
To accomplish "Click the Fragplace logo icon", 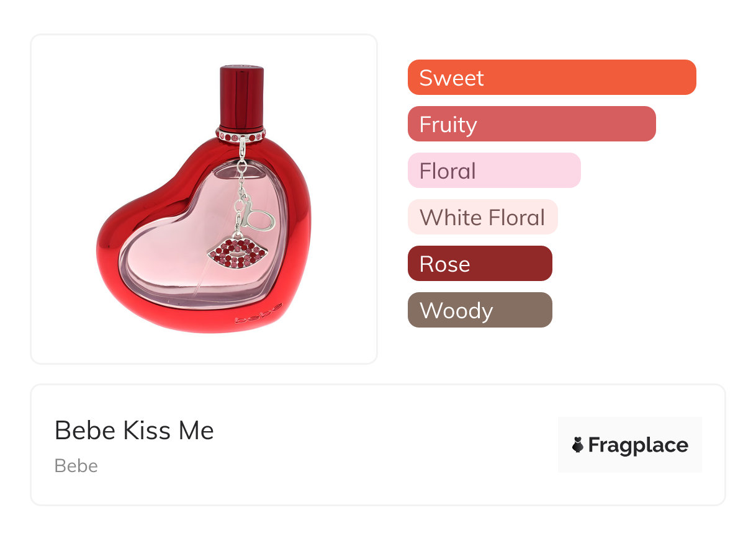I will pyautogui.click(x=578, y=445).
